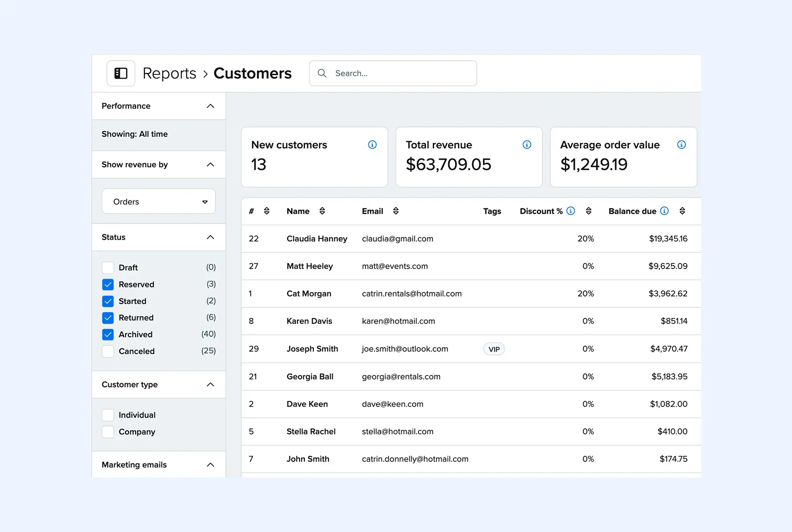Click the Average order value info icon
The height and width of the screenshot is (532, 792).
[681, 144]
